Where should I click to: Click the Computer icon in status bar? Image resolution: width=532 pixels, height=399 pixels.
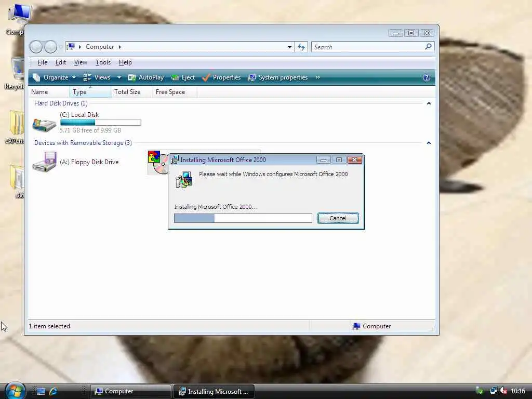click(356, 326)
